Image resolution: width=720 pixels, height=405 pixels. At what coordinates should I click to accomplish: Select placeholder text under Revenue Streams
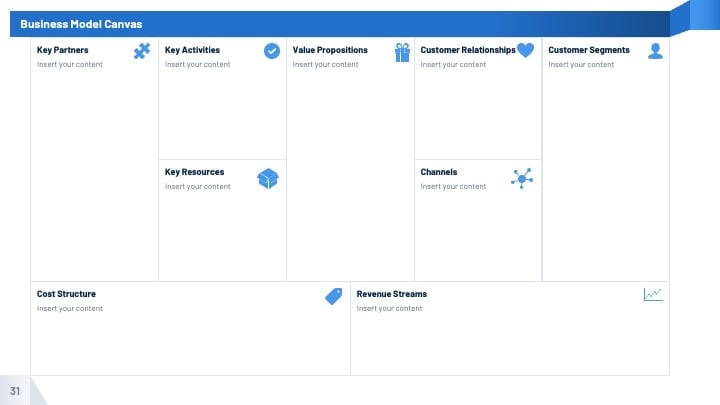click(x=389, y=309)
